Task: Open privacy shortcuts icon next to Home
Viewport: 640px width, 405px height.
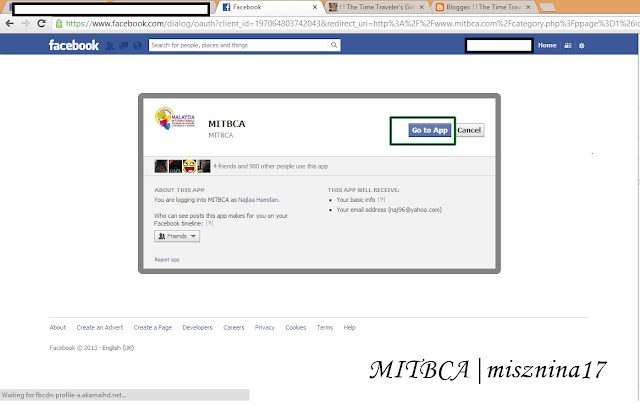Action: (x=568, y=46)
